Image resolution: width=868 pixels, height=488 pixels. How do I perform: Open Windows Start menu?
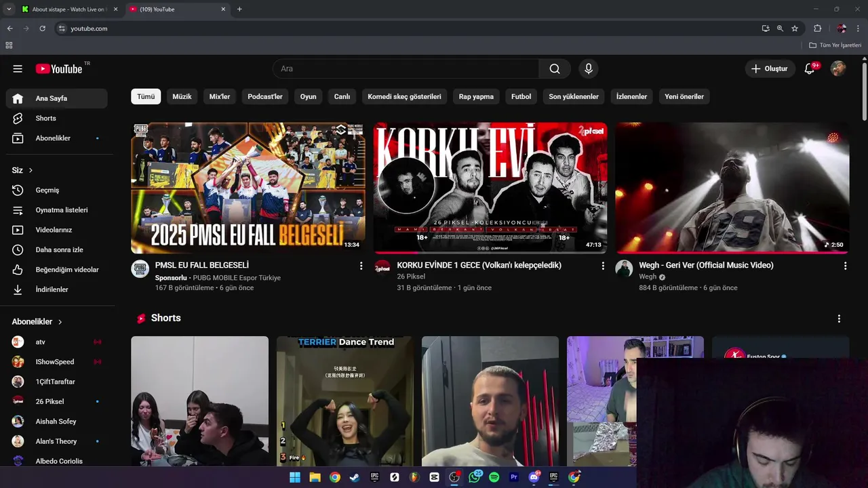point(295,477)
